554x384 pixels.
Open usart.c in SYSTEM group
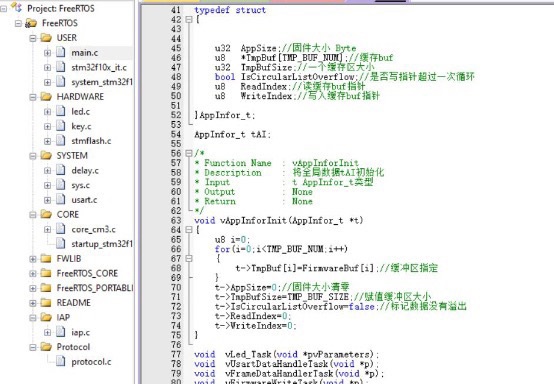(x=84, y=200)
